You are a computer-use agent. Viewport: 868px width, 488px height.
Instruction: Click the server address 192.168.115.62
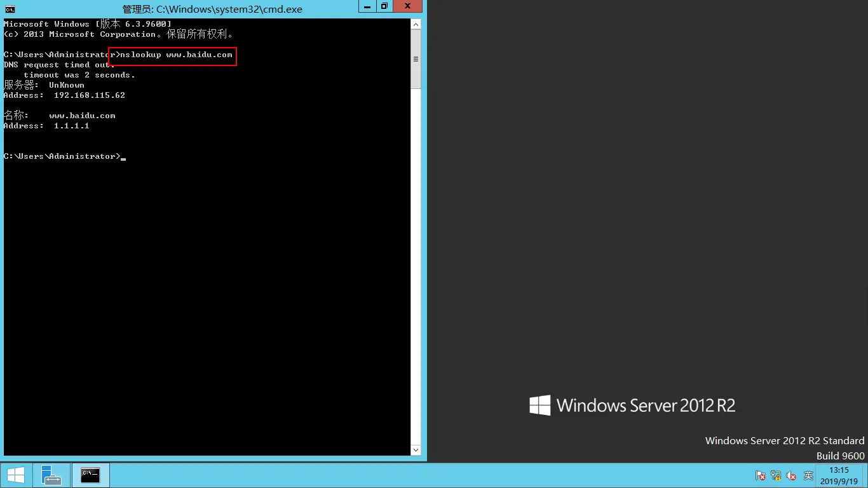[x=90, y=95]
